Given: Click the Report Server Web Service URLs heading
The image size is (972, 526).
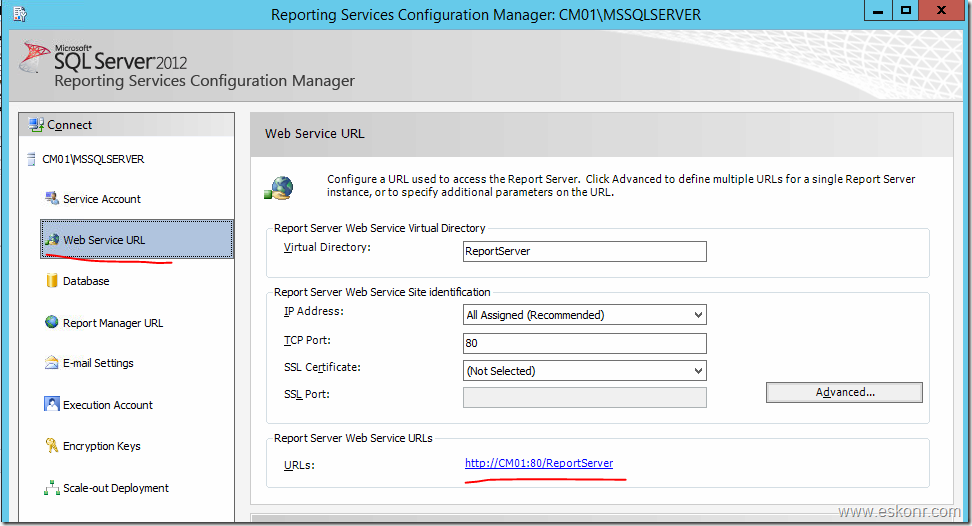Looking at the screenshot, I should click(353, 438).
